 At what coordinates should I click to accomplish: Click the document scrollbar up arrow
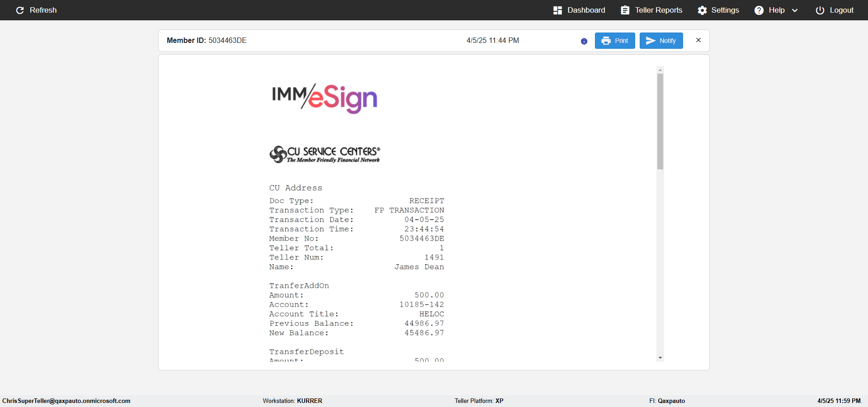point(660,70)
